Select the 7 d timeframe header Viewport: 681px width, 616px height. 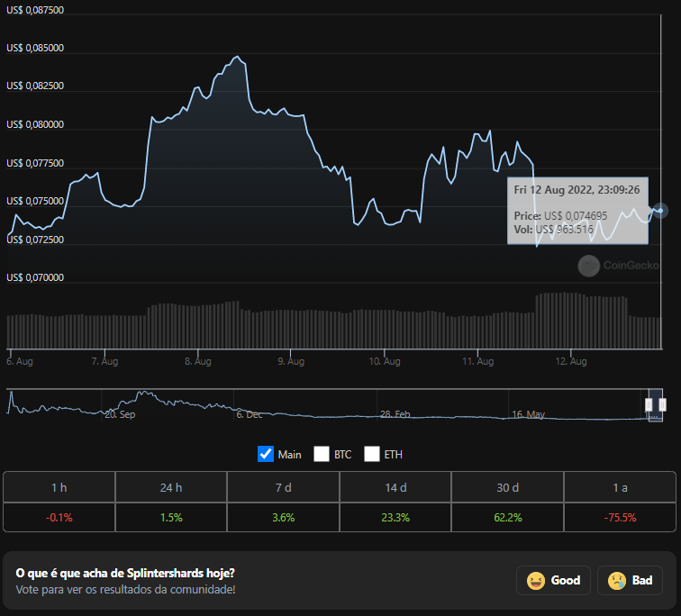pyautogui.click(x=283, y=487)
